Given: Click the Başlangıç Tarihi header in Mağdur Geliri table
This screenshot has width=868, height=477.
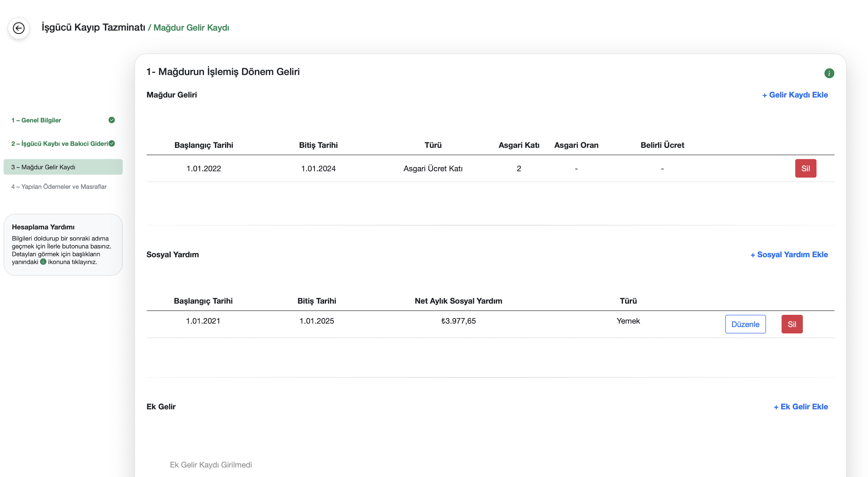Looking at the screenshot, I should [x=204, y=145].
